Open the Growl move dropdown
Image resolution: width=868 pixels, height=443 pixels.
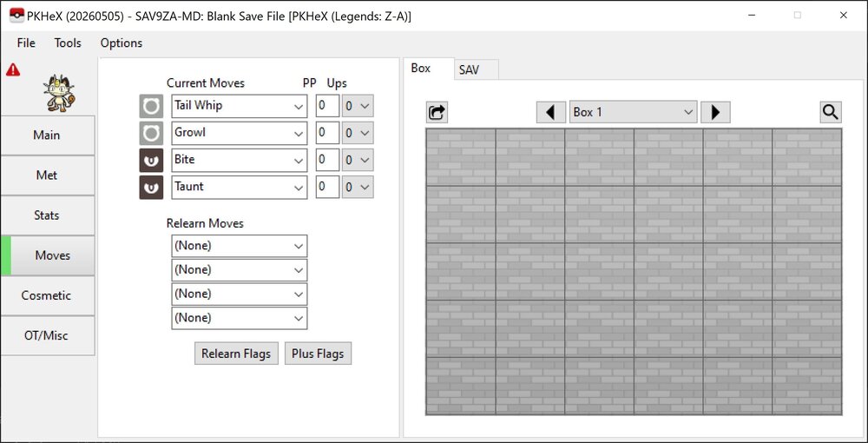[x=240, y=134]
